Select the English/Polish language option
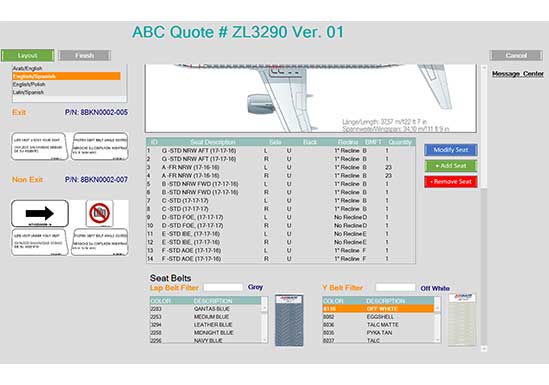 coord(67,84)
